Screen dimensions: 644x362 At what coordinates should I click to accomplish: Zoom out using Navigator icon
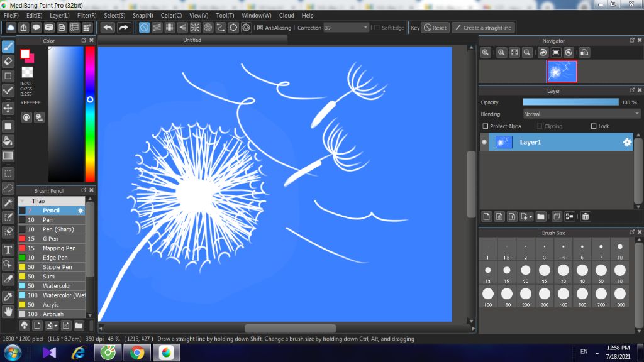tap(527, 53)
